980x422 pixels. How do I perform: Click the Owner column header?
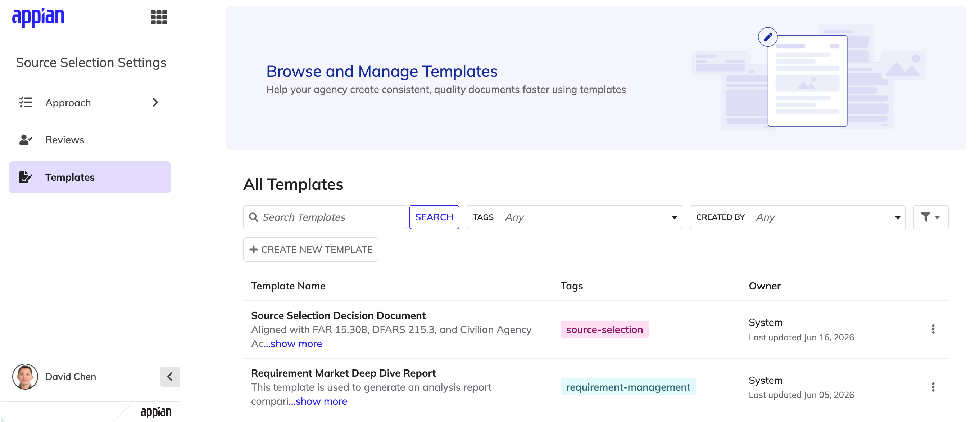764,286
